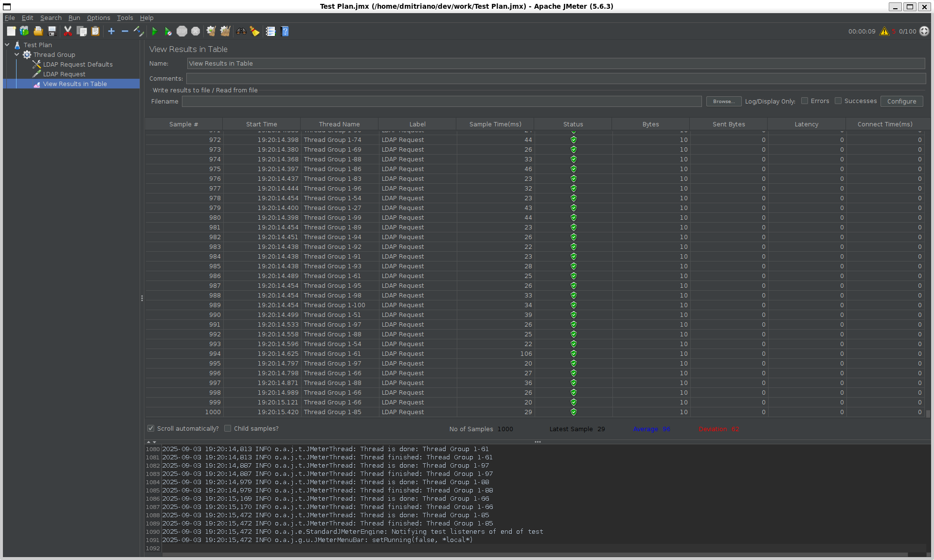Sort by the Status column header
This screenshot has width=934, height=560.
pos(573,124)
